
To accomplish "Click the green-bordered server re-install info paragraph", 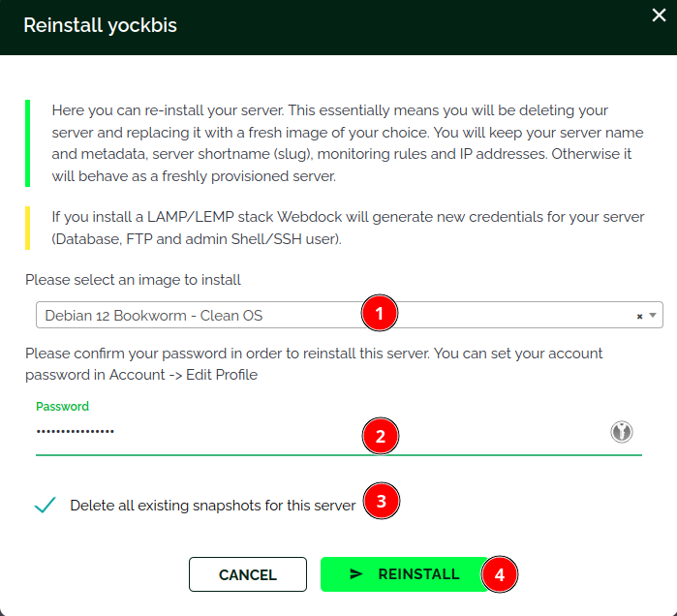I will pyautogui.click(x=339, y=143).
